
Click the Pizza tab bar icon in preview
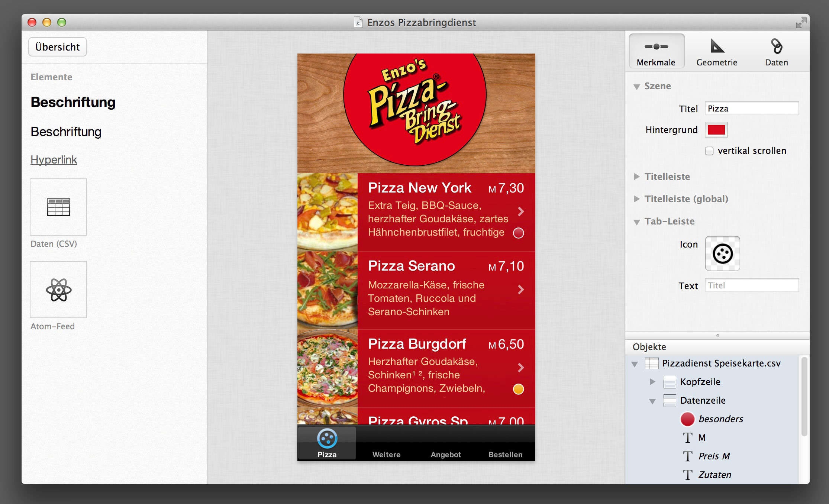(327, 438)
